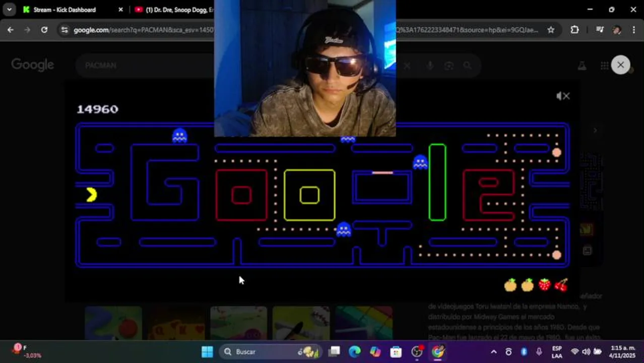Open Wi-Fi network quick settings
Viewport: 644px width, 363px height.
(x=575, y=351)
